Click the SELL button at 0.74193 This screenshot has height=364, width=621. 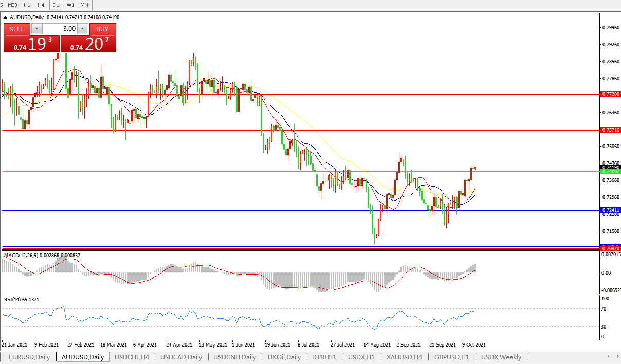point(16,29)
